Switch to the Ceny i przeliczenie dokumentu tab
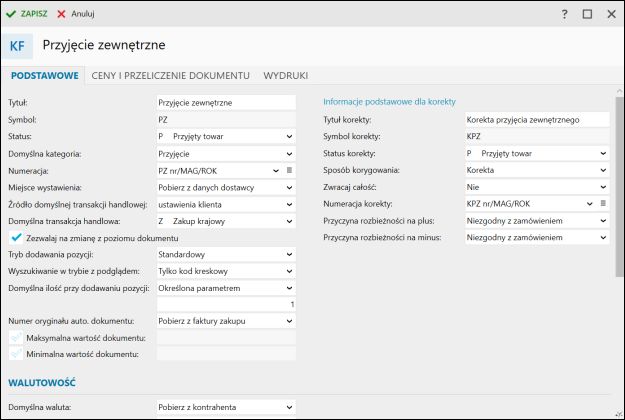625x420 pixels. point(170,76)
